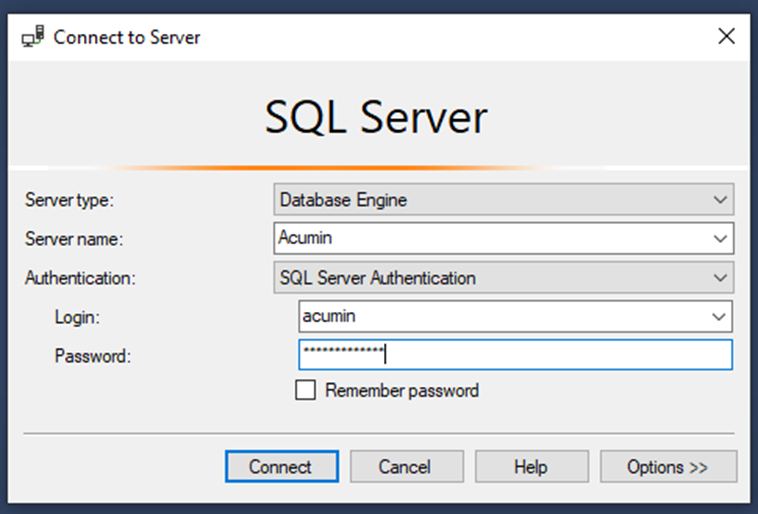Show more settings with Options >>
Screen dimensions: 758x514
click(x=669, y=467)
